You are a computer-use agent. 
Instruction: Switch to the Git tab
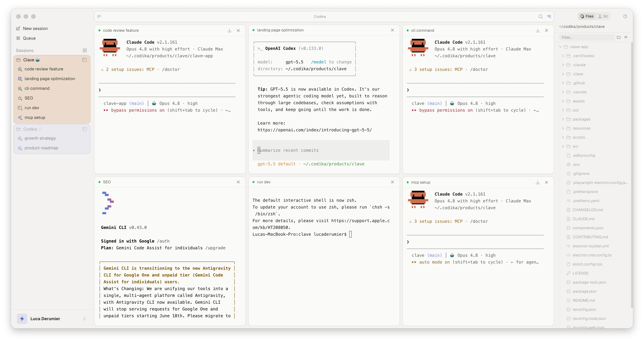[x=603, y=16]
